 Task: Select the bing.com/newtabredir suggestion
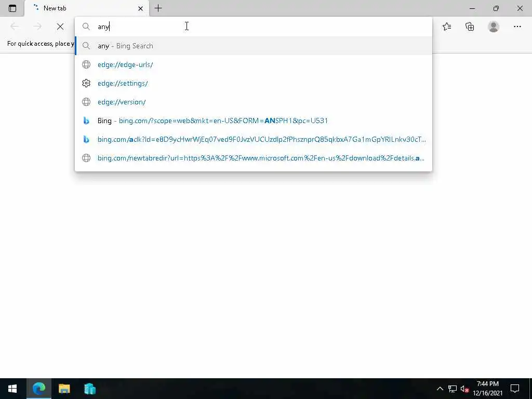coord(254,158)
